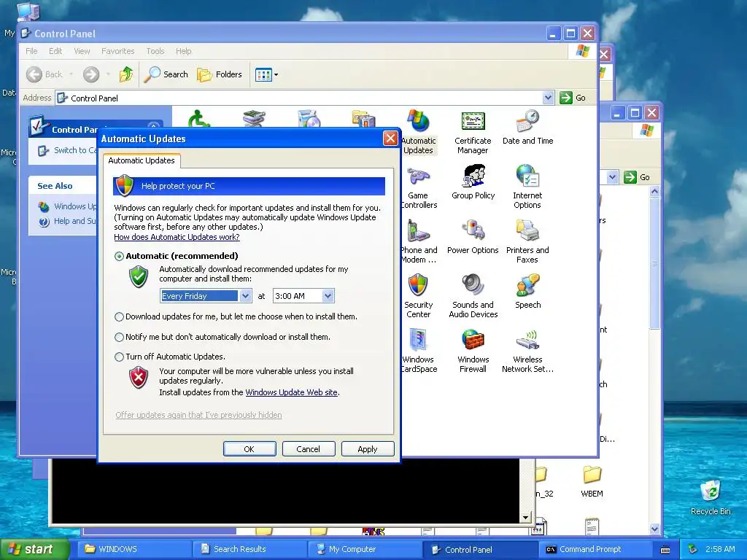Open the Tools menu
This screenshot has height=560, width=747.
coord(155,51)
